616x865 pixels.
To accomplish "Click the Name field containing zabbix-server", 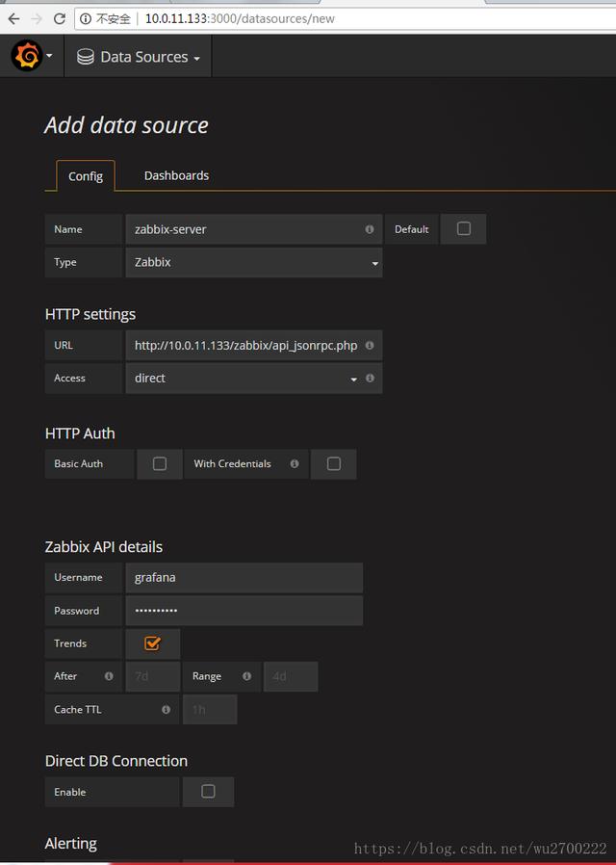I will [254, 229].
